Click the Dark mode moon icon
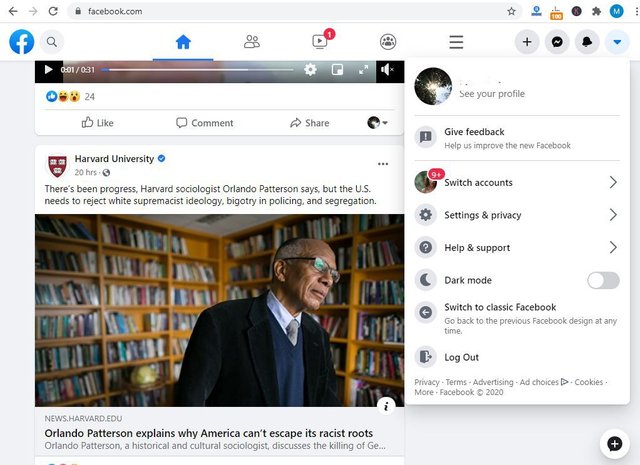This screenshot has height=465, width=640. [x=425, y=280]
